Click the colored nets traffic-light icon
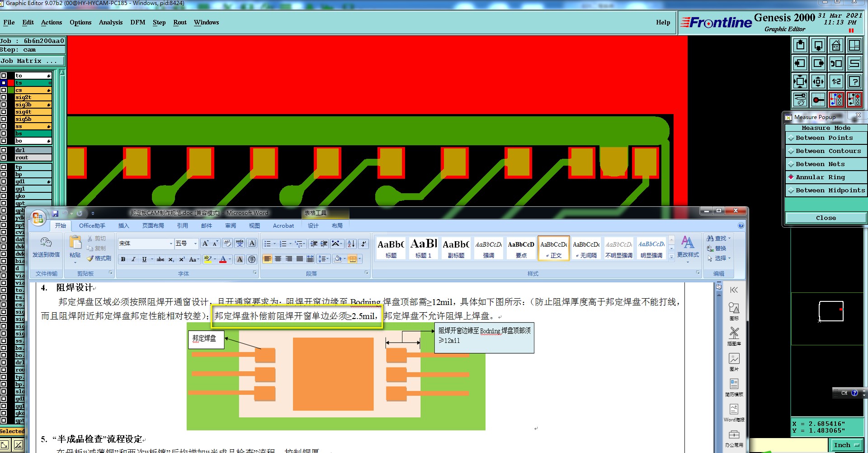The height and width of the screenshot is (453, 868). (836, 100)
